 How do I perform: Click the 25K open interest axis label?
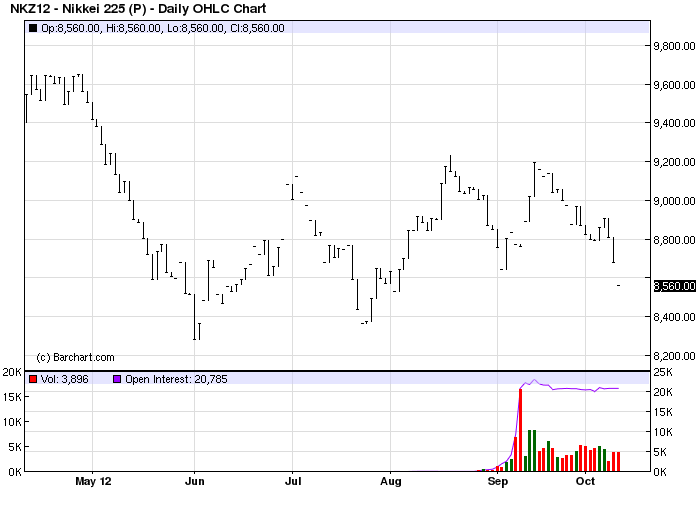tap(663, 372)
